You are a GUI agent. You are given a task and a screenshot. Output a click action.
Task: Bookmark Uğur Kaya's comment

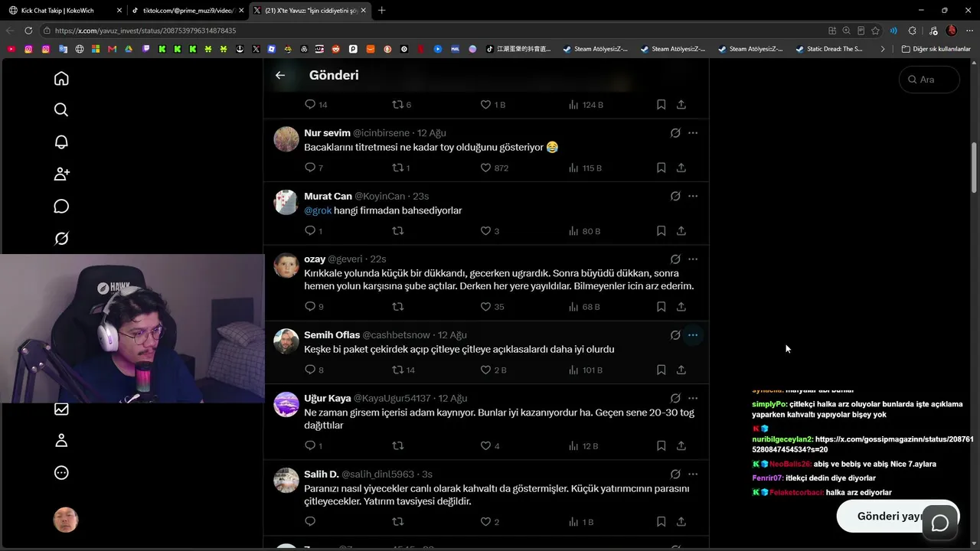point(661,446)
